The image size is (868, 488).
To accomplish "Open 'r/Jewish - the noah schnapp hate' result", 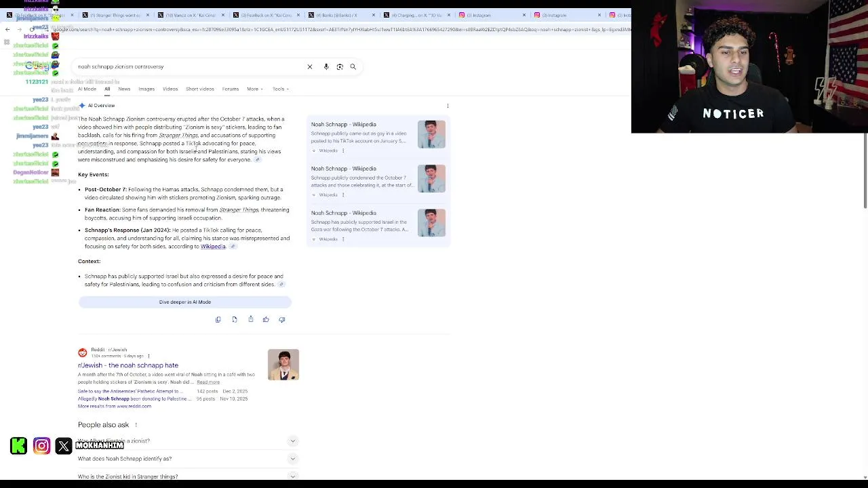I will point(128,365).
